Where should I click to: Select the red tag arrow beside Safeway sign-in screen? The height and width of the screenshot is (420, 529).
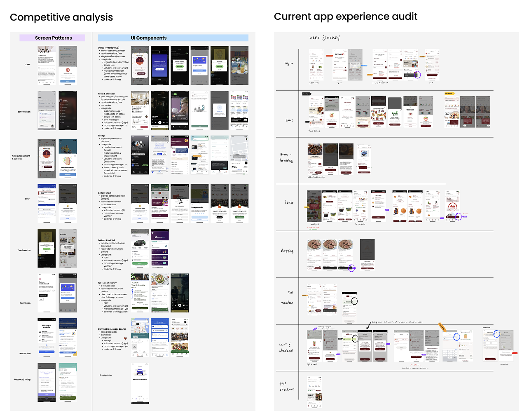pyautogui.click(x=329, y=55)
